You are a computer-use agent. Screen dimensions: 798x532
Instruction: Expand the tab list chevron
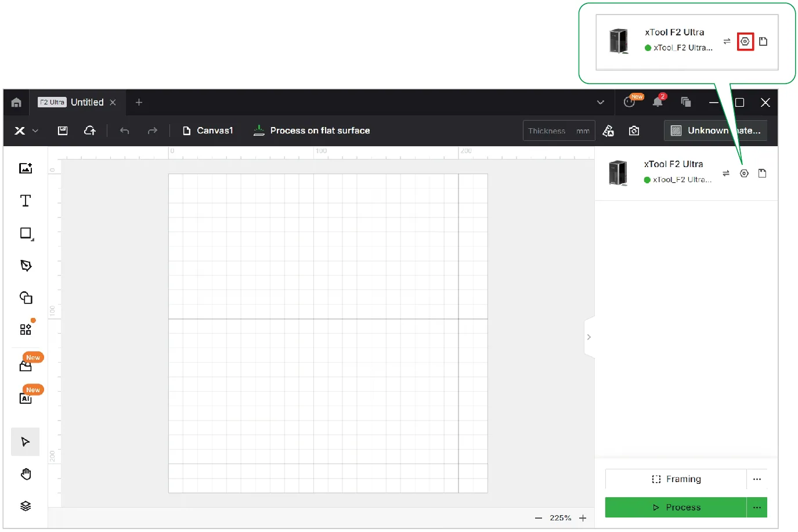[x=601, y=103]
